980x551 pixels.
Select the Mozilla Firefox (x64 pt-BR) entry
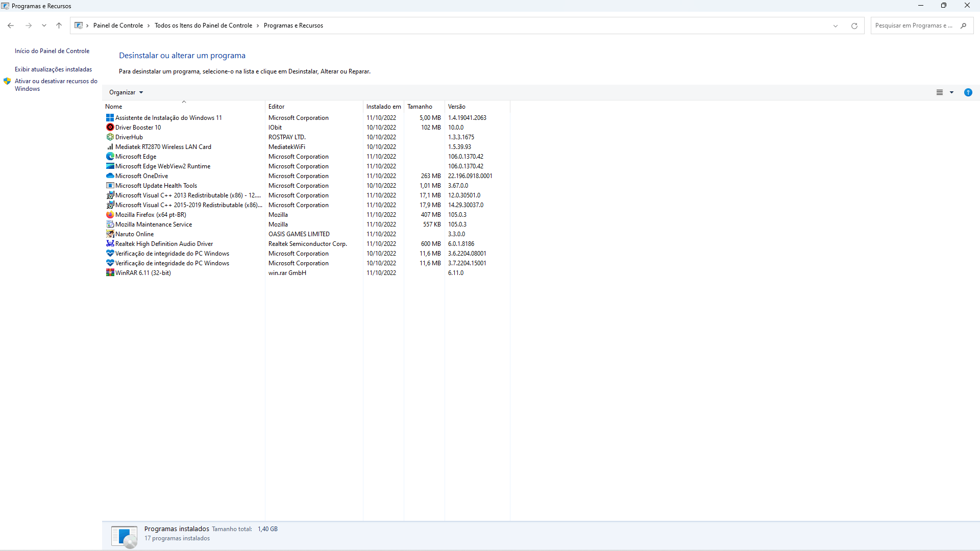click(x=151, y=215)
